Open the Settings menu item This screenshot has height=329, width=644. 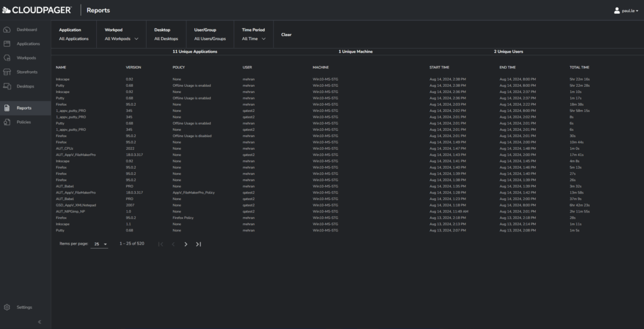tap(25, 307)
